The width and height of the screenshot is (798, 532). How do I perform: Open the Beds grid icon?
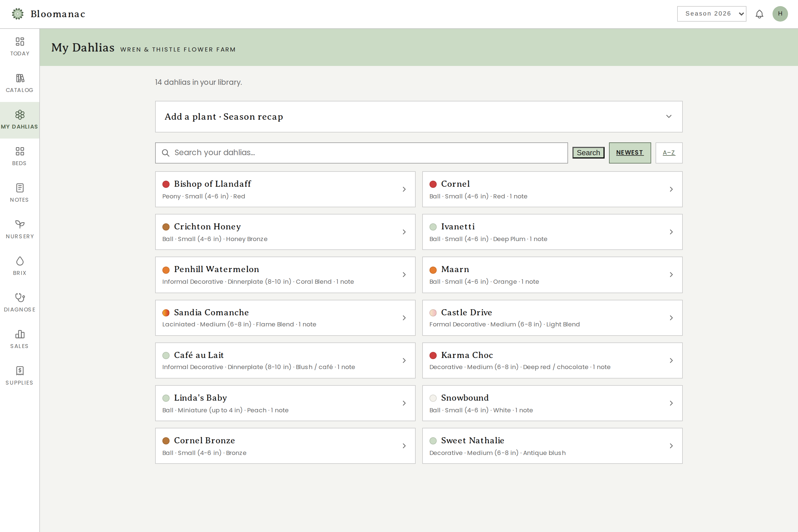(x=20, y=151)
